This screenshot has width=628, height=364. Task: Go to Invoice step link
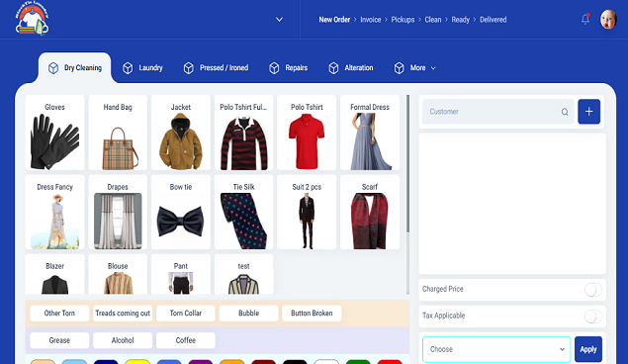click(x=371, y=20)
